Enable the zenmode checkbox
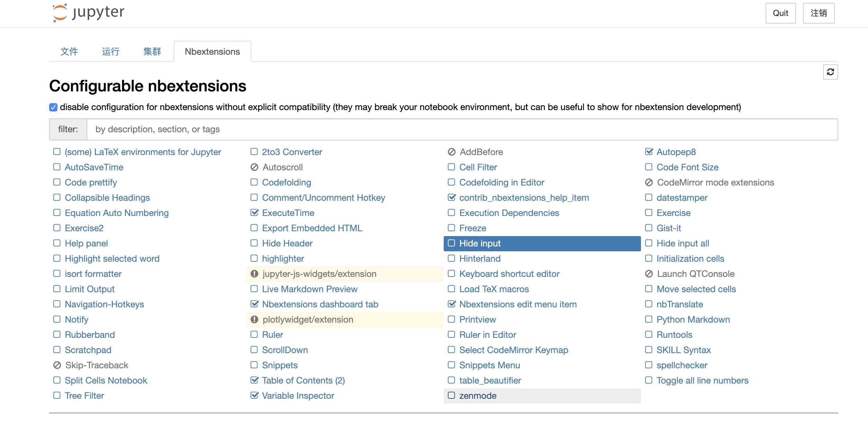Screen dimensions: 868x423 click(x=451, y=395)
